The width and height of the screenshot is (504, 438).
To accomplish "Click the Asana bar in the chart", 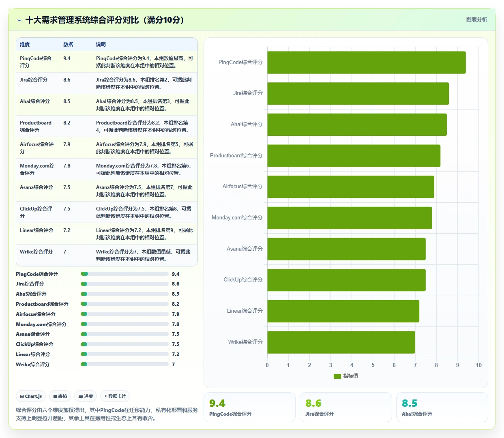I will [346, 249].
